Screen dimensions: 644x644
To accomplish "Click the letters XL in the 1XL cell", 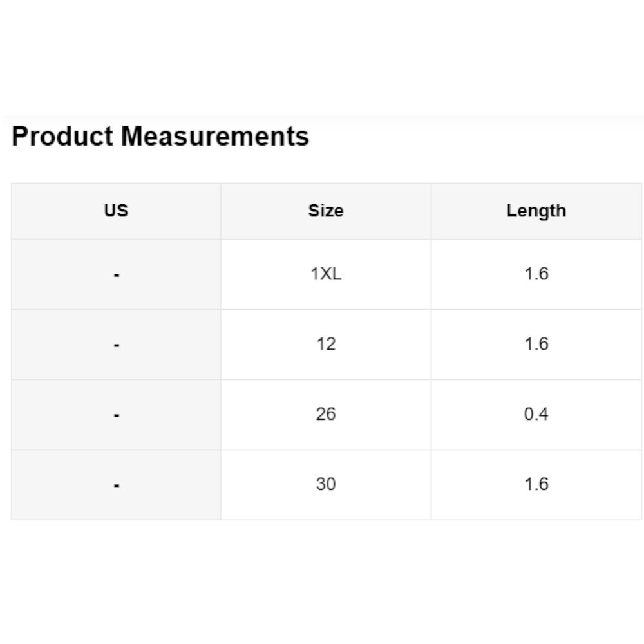I will tap(330, 274).
